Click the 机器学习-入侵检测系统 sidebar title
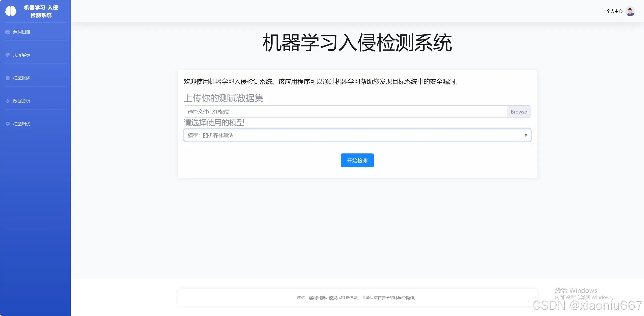This screenshot has width=644, height=316. (41, 11)
